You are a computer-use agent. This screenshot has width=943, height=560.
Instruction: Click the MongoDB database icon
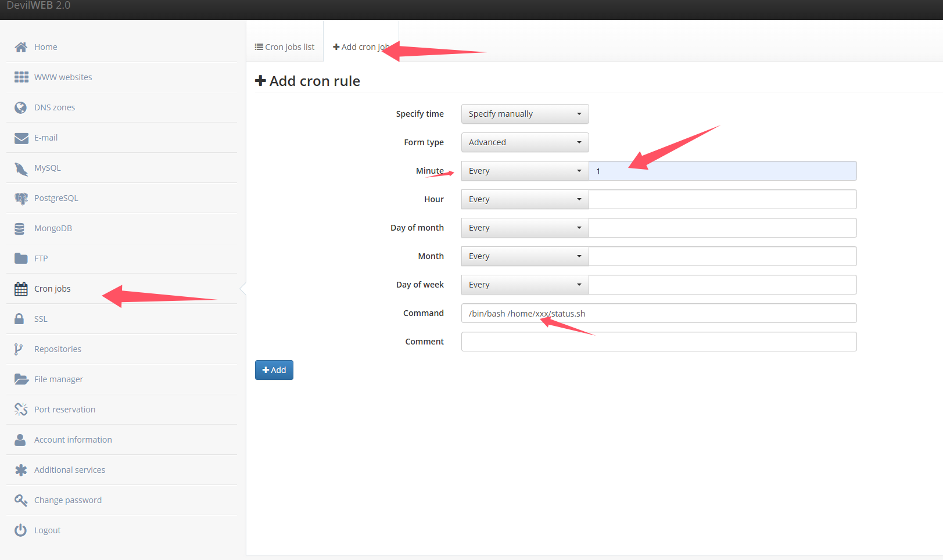tap(20, 229)
